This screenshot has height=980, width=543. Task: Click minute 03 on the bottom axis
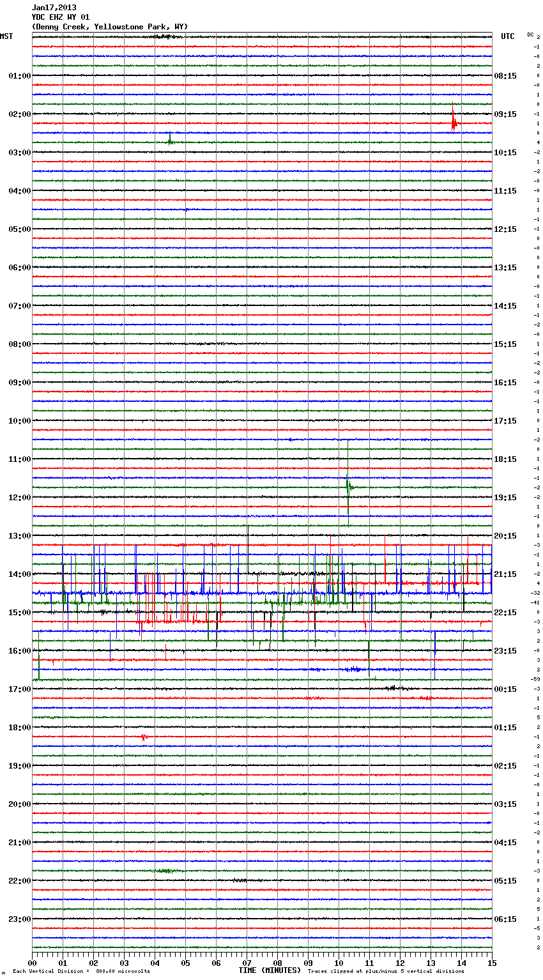(124, 963)
